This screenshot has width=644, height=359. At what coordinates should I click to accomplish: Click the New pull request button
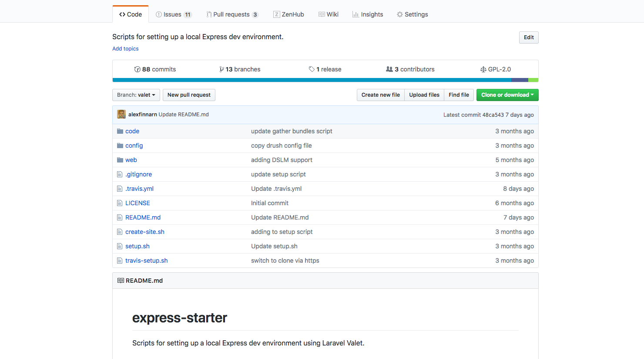[189, 95]
